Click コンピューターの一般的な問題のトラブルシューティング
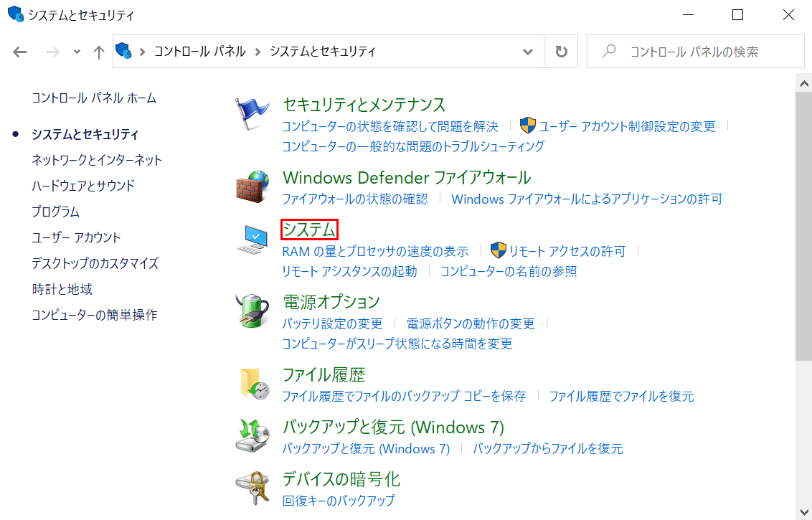The height and width of the screenshot is (520, 812). point(413,146)
